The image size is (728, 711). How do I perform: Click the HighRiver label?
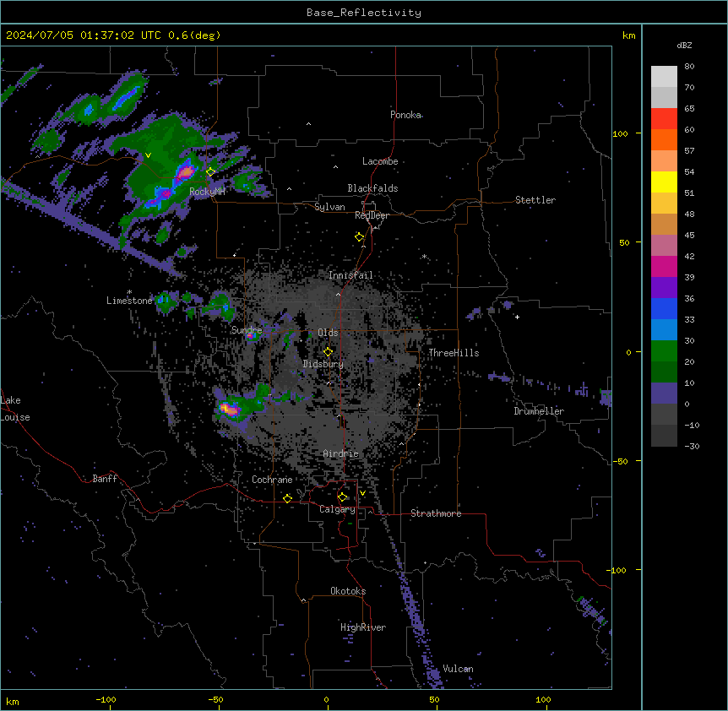click(362, 627)
